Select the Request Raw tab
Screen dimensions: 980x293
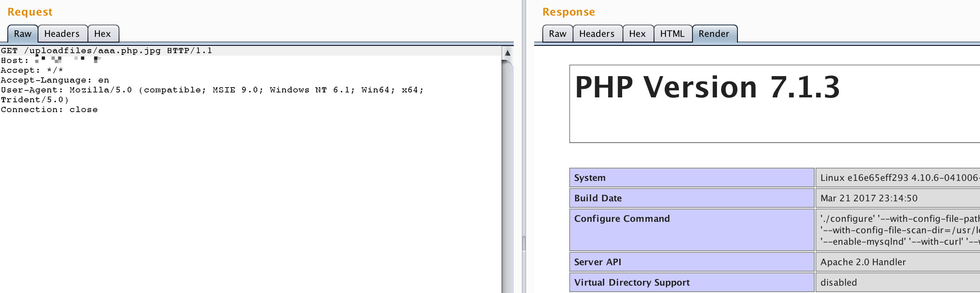click(23, 34)
